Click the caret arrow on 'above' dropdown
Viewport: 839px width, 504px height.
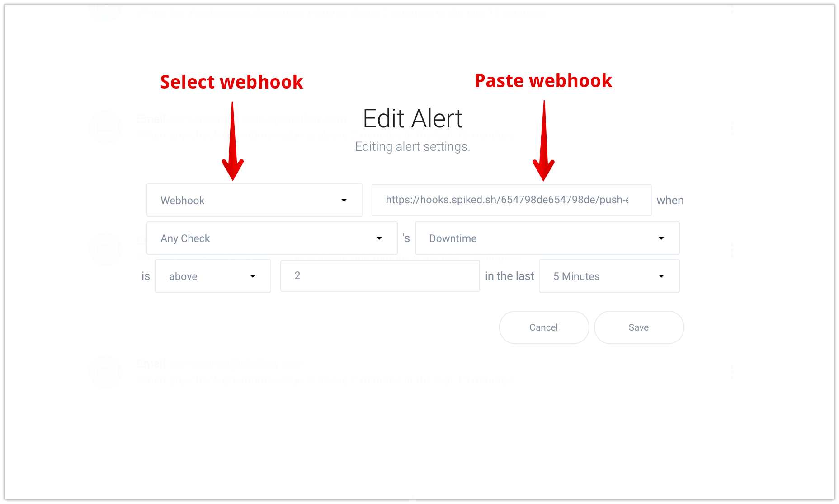click(x=253, y=276)
